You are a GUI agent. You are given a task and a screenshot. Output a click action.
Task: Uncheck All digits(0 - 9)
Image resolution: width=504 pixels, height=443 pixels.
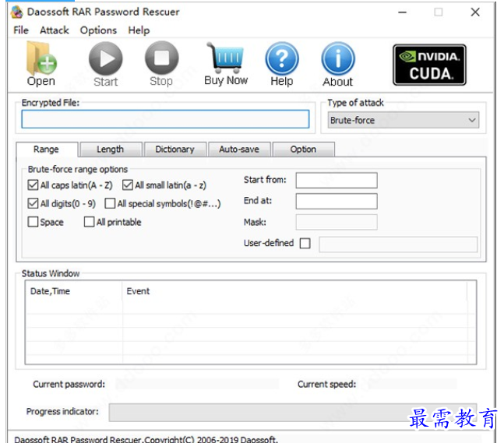pyautogui.click(x=33, y=203)
